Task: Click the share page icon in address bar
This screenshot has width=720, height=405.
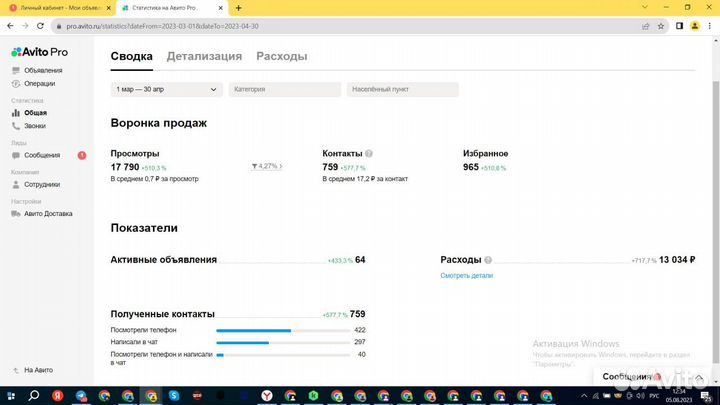Action: tap(646, 26)
